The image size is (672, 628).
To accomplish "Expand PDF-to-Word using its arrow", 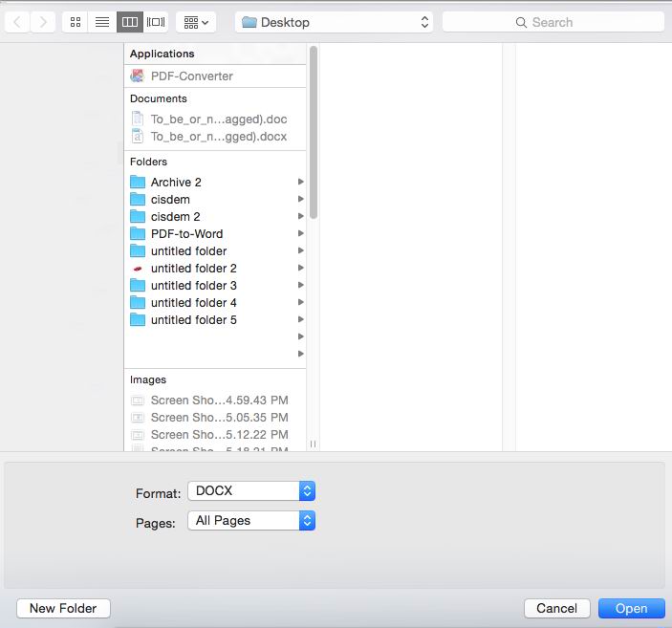I will [x=301, y=233].
